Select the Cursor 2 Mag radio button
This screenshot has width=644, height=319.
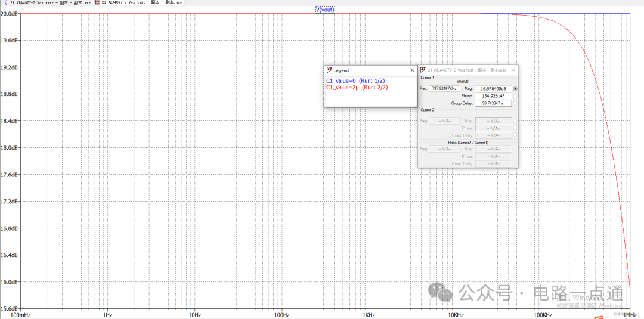515,120
